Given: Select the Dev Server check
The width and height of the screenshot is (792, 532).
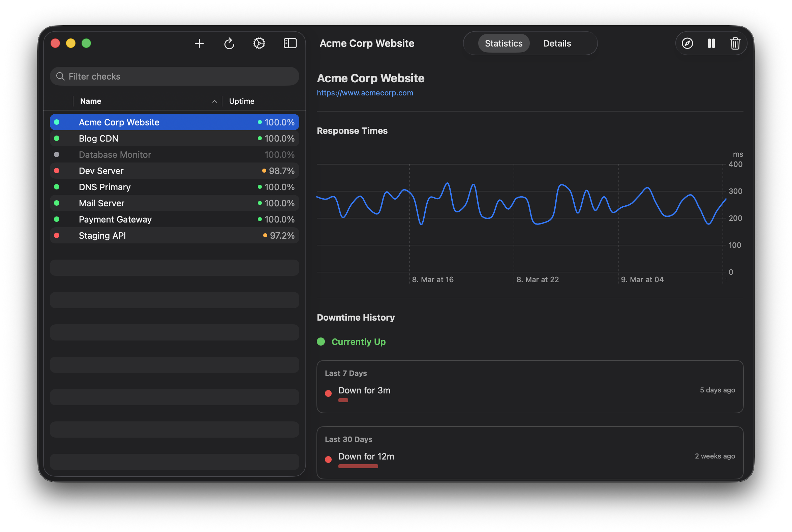Looking at the screenshot, I should pos(101,171).
